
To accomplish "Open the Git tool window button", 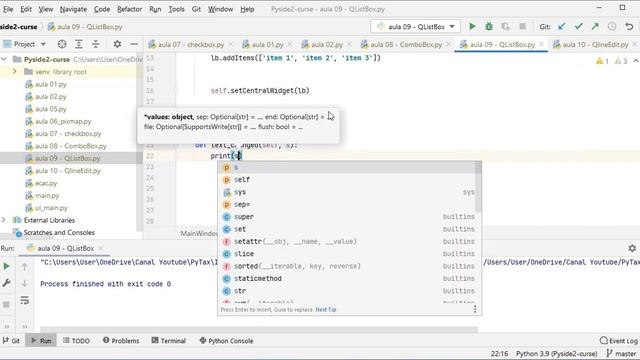I will (x=11, y=340).
